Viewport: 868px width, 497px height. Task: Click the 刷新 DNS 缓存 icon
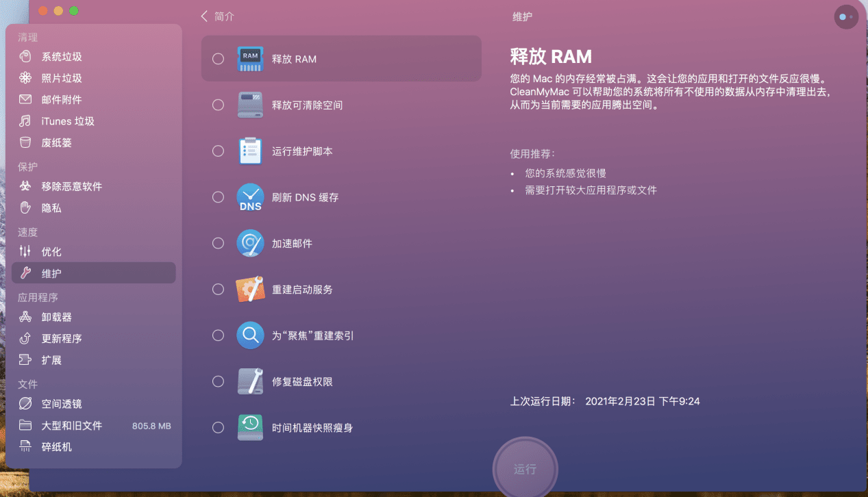tap(250, 197)
